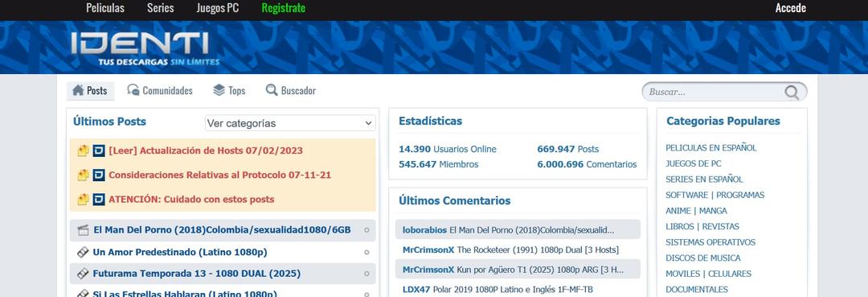Open PELICULAS EN ESPAÑOL category
Image resolution: width=868 pixels, height=297 pixels.
(710, 148)
